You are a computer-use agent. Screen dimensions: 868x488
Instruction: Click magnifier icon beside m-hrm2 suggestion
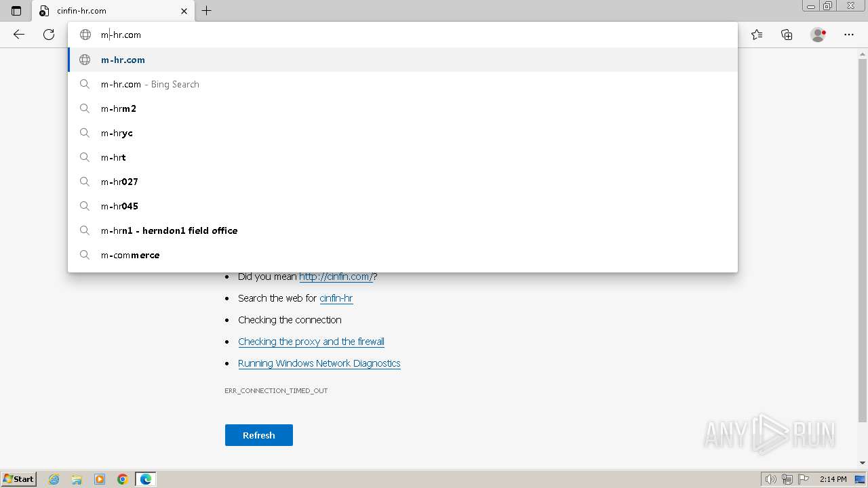click(x=85, y=108)
